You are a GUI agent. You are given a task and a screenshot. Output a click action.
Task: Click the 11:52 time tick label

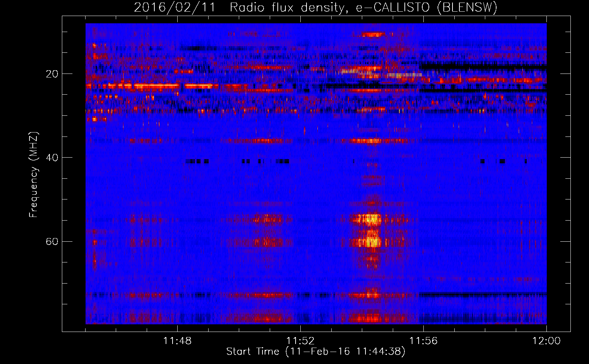[x=300, y=341]
